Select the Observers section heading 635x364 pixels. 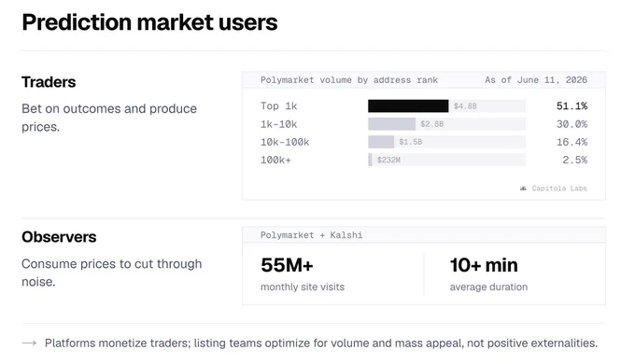(x=59, y=237)
